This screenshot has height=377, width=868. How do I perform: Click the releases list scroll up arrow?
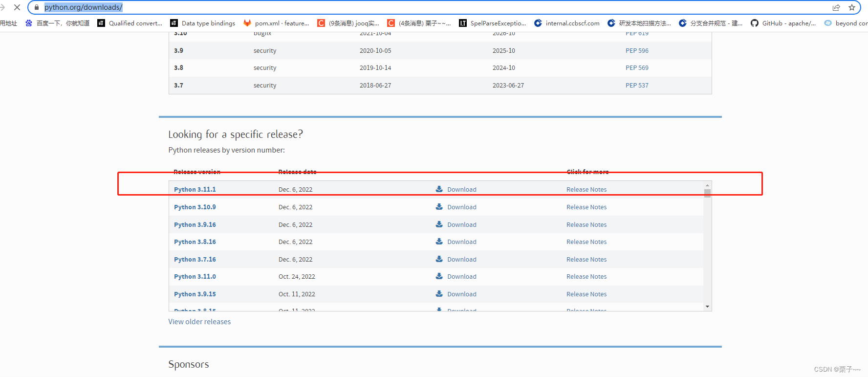707,185
